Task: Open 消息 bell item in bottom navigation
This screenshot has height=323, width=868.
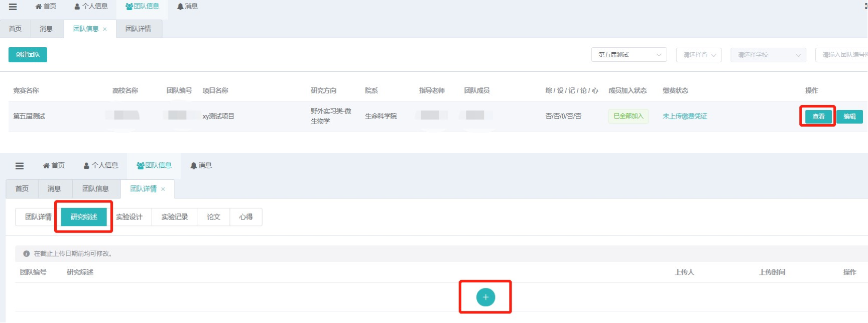Action: (x=201, y=165)
